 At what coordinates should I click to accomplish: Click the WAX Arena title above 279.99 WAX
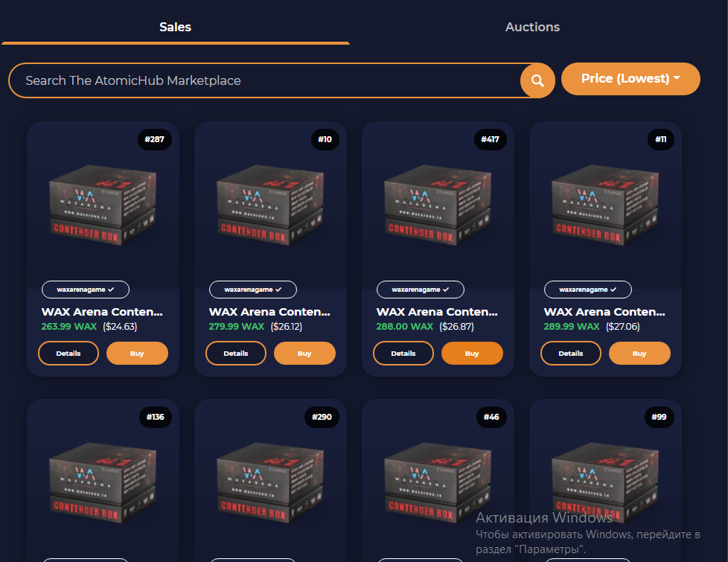tap(269, 312)
